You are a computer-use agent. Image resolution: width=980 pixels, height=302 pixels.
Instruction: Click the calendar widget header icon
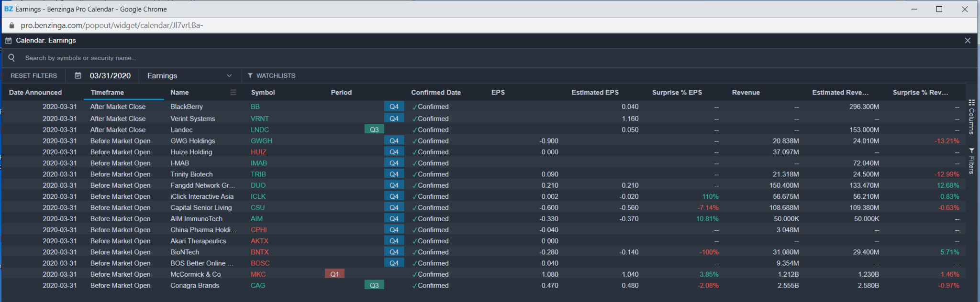(8, 41)
